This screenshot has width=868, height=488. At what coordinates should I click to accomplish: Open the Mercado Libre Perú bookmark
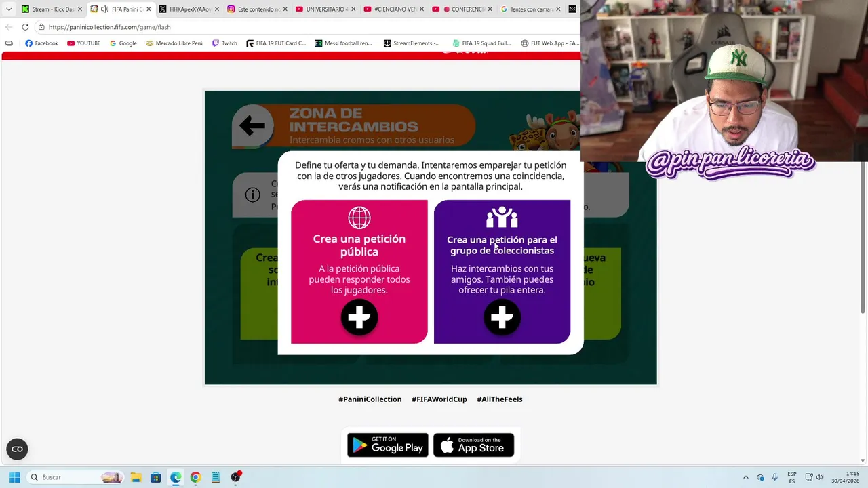click(174, 43)
